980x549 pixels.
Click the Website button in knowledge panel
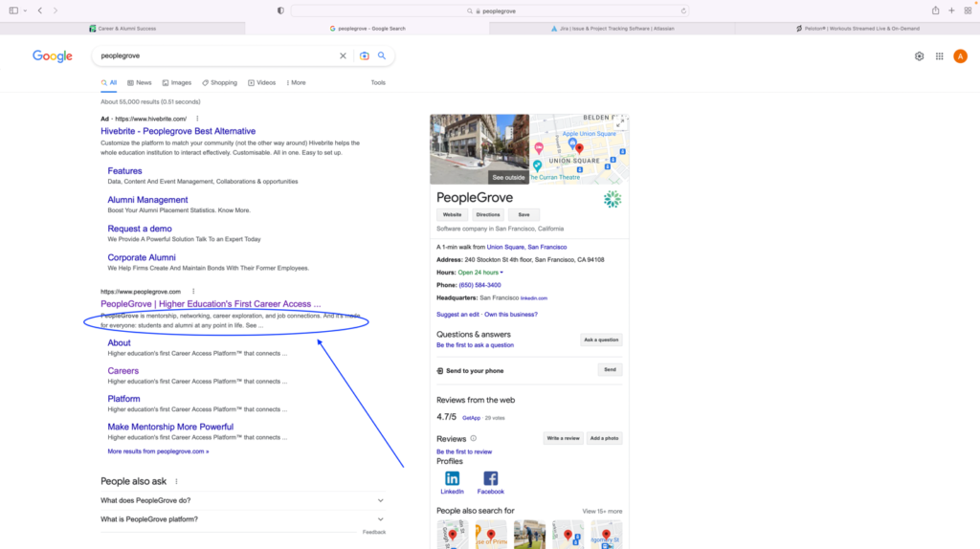[452, 215]
